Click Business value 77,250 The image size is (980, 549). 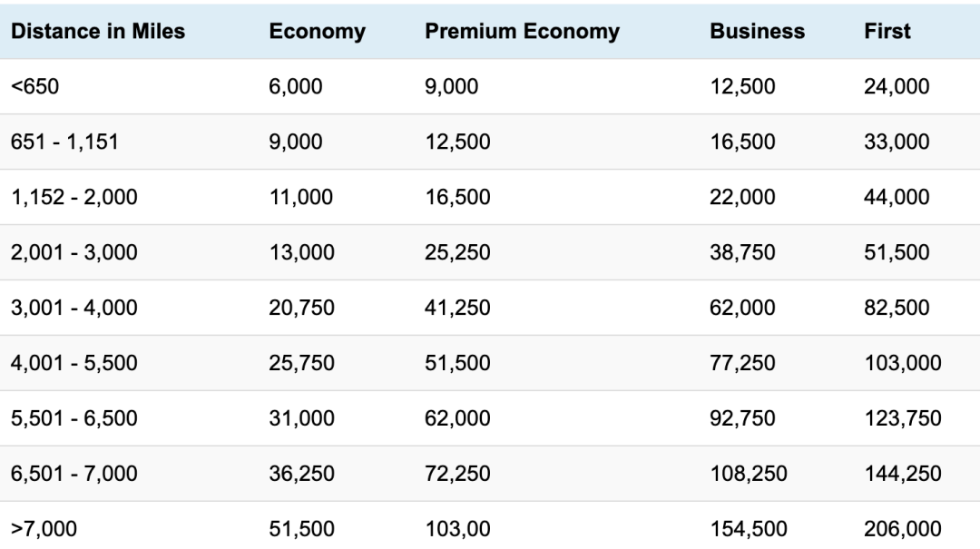(x=742, y=363)
